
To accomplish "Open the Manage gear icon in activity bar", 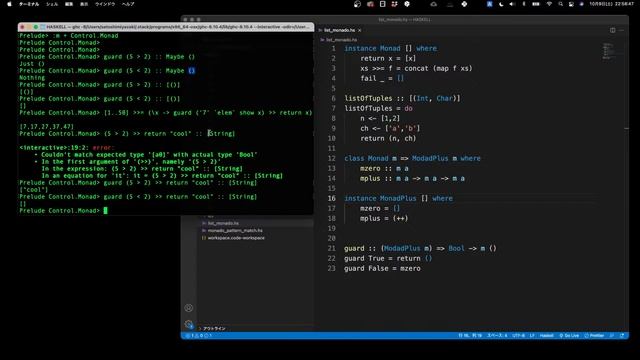I will pos(189,324).
